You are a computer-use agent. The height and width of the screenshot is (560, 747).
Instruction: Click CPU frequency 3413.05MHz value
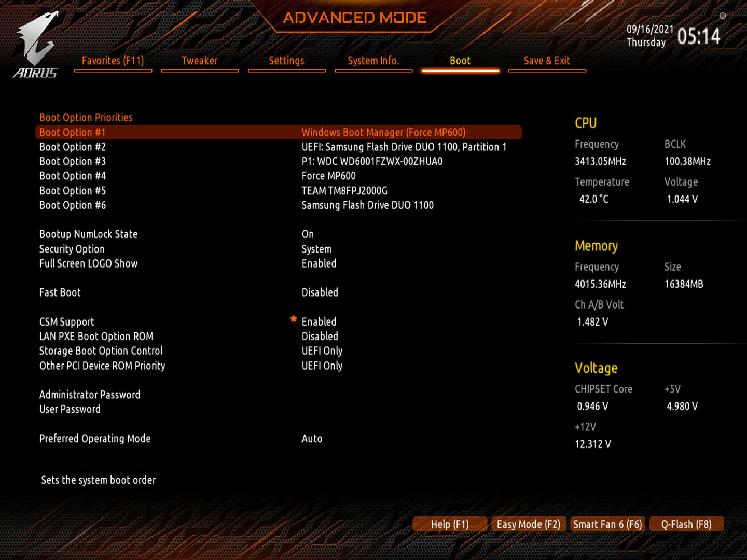pyautogui.click(x=600, y=161)
